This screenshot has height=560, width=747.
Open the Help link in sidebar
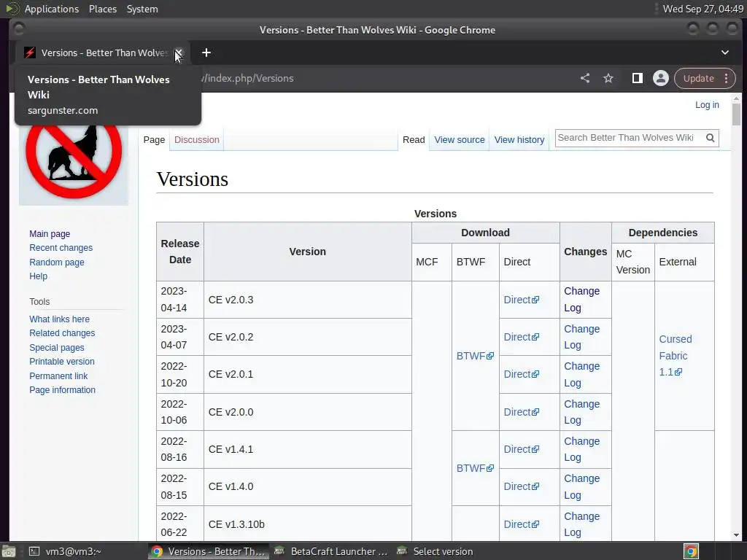tap(38, 276)
